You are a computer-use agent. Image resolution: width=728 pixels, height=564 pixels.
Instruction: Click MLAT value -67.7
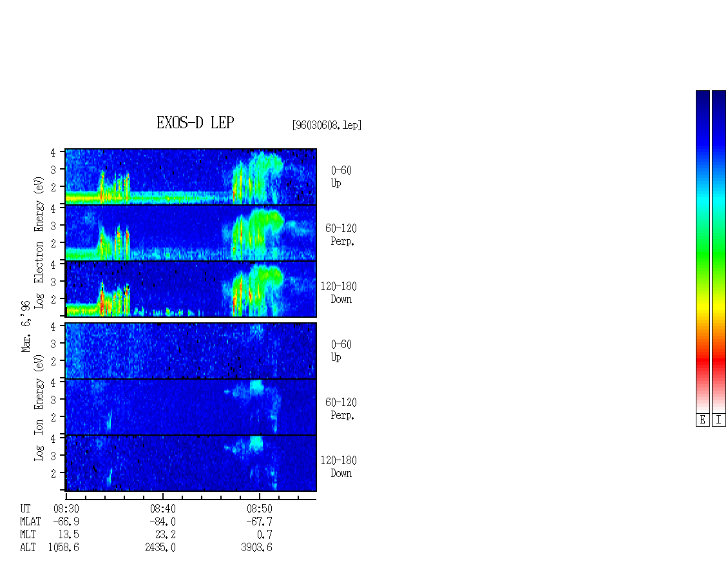coord(259,521)
